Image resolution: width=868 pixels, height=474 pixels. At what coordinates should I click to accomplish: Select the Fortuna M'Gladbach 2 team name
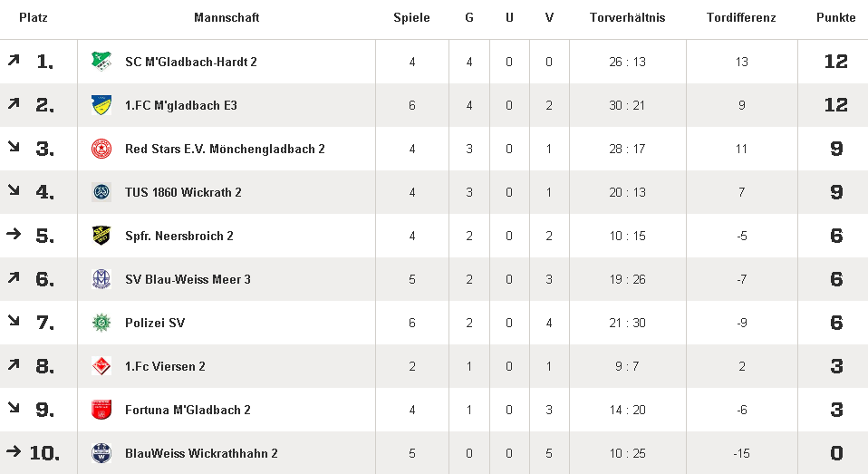click(x=188, y=410)
